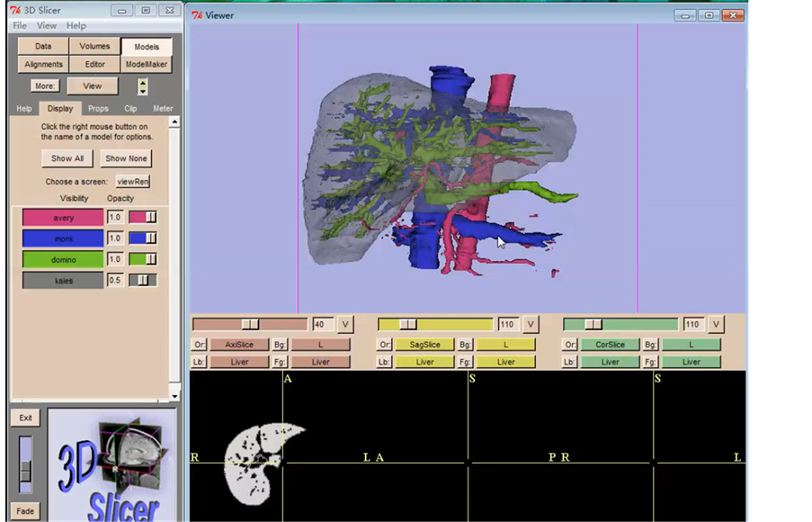Open the Or: menu for AxiSlice
Screen dimensions: 812x522
199,345
